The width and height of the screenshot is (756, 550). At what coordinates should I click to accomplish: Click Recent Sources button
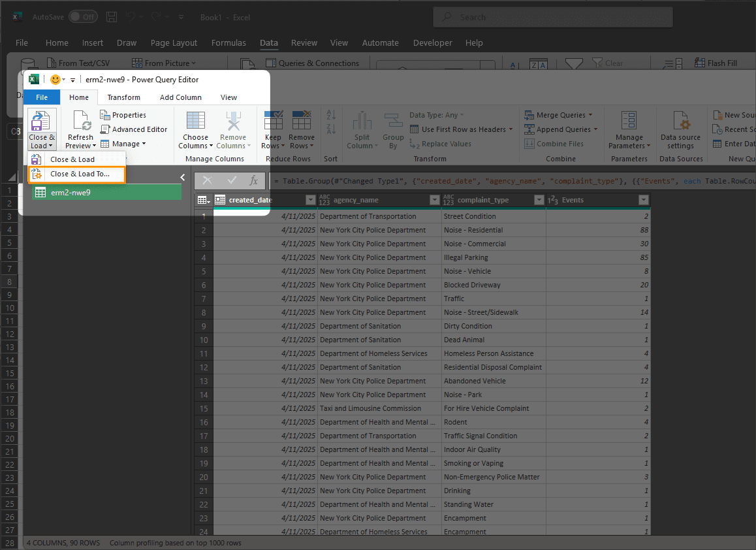tap(734, 129)
